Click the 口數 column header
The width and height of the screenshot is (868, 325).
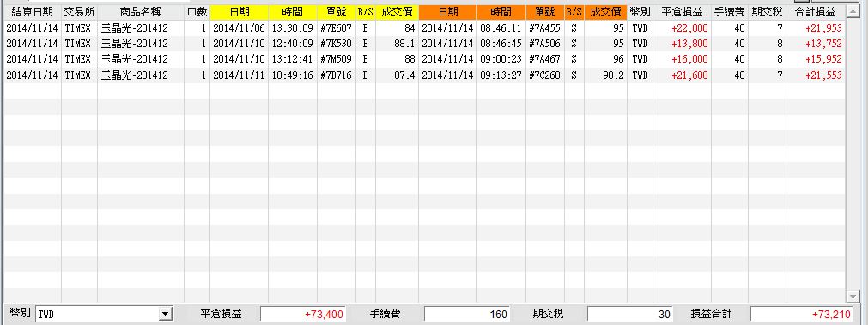pos(197,12)
